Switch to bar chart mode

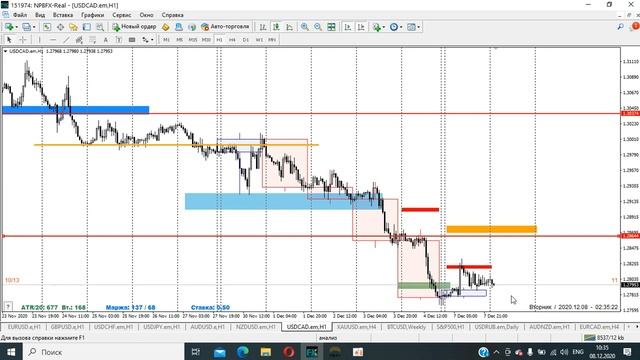coord(263,27)
